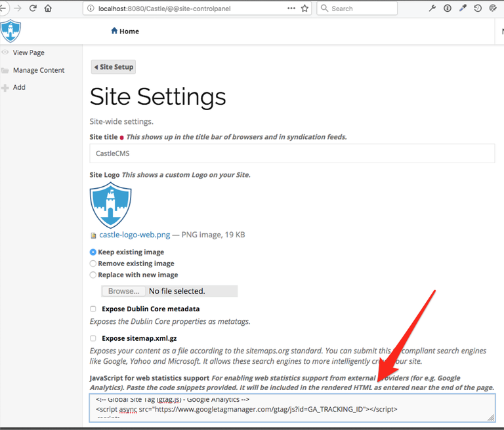Reload the page with the refresh icon
The height and width of the screenshot is (430, 504).
(33, 9)
